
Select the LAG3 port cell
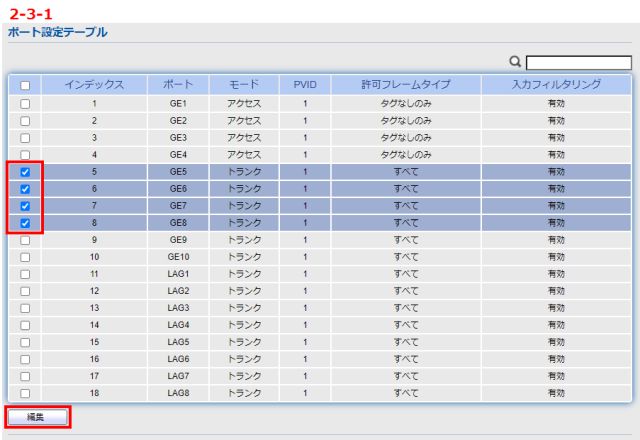tap(178, 308)
